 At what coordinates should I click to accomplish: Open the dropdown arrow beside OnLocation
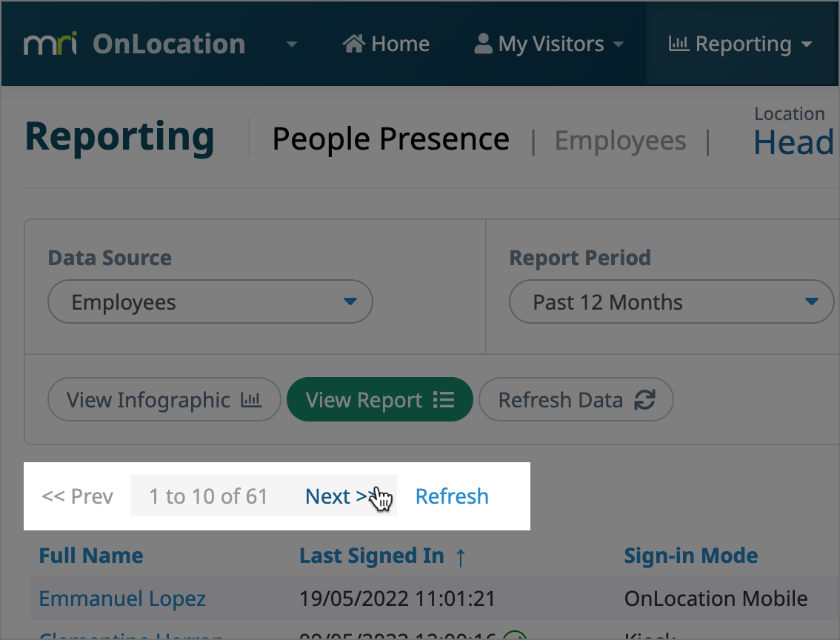pos(291,44)
